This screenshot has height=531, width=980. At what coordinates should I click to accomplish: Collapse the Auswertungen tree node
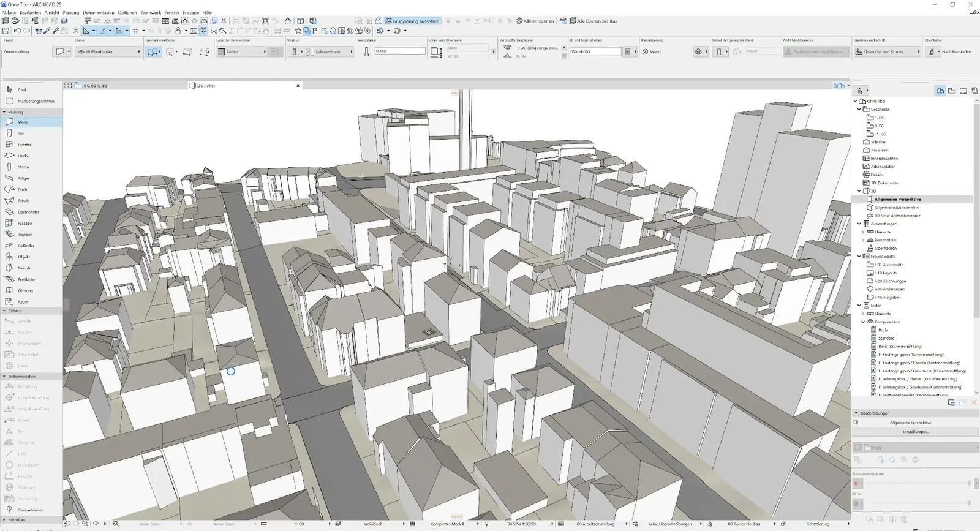tap(859, 224)
